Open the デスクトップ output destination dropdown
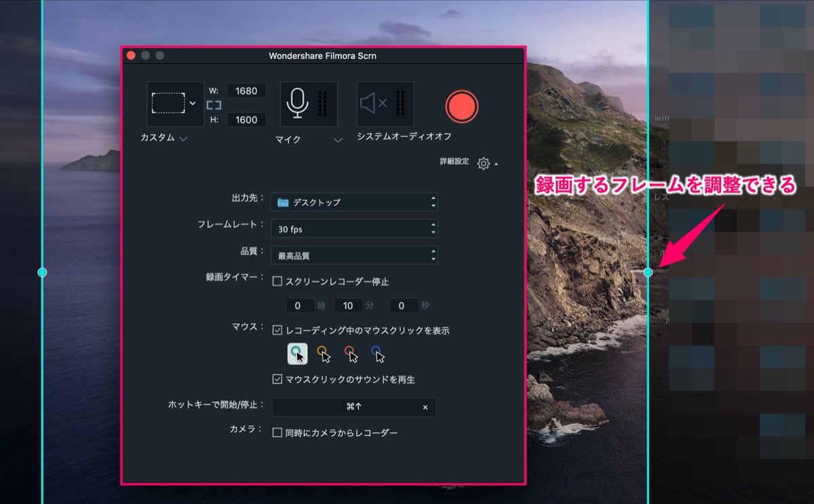 coord(354,202)
